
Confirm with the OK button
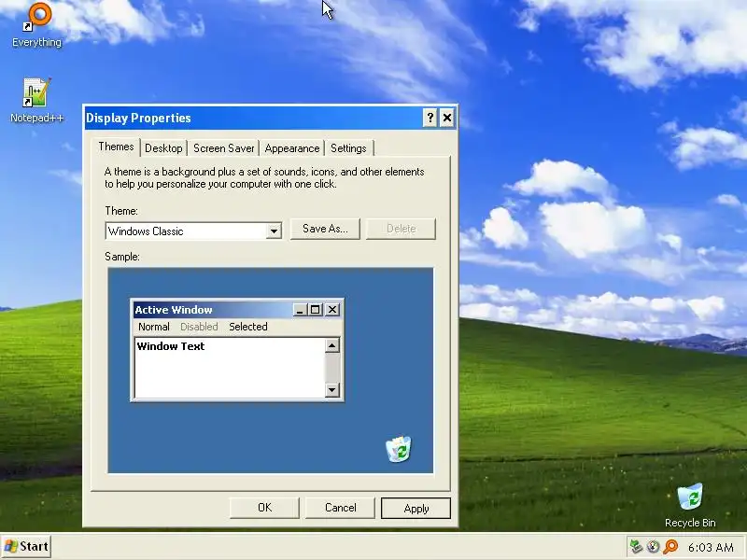[x=264, y=508]
